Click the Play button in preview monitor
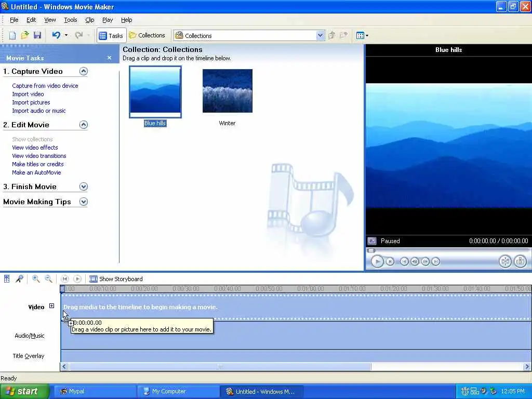532x399 pixels. click(x=377, y=262)
